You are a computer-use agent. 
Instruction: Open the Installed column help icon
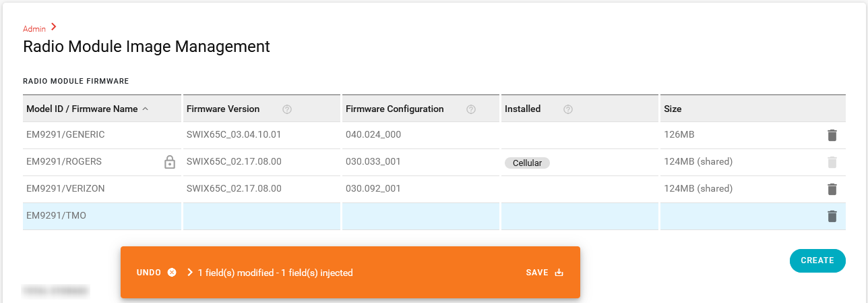(568, 109)
